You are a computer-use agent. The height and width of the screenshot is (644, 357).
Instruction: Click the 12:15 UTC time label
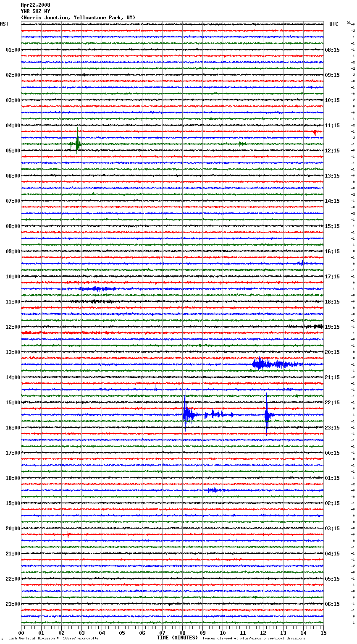pyautogui.click(x=332, y=151)
